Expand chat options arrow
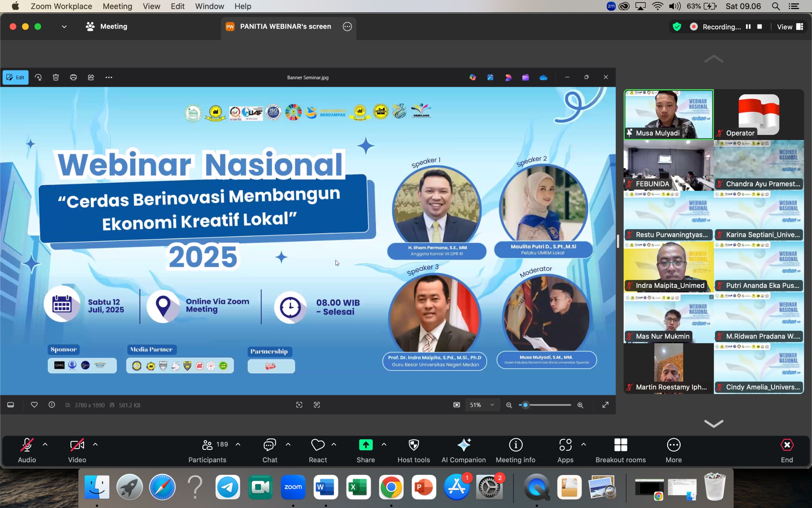Viewport: 812px width, 508px height. (288, 444)
